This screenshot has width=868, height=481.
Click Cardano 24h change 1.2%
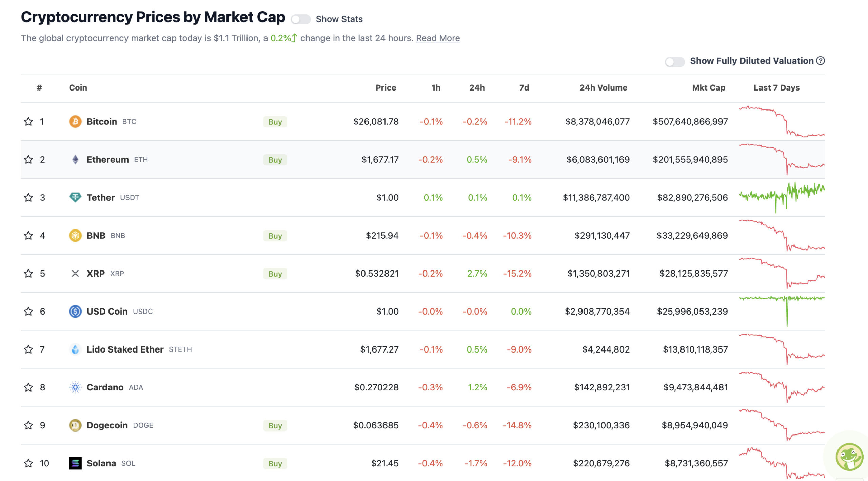coord(477,387)
